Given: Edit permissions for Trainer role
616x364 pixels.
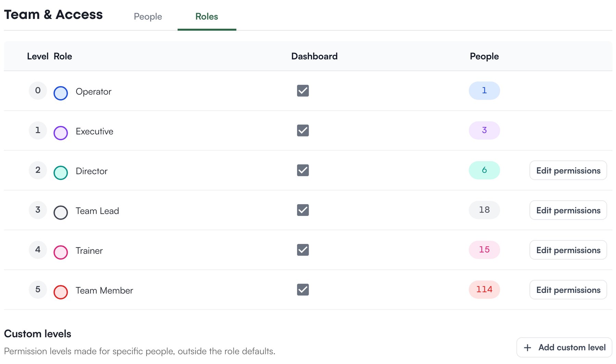Looking at the screenshot, I should click(568, 250).
